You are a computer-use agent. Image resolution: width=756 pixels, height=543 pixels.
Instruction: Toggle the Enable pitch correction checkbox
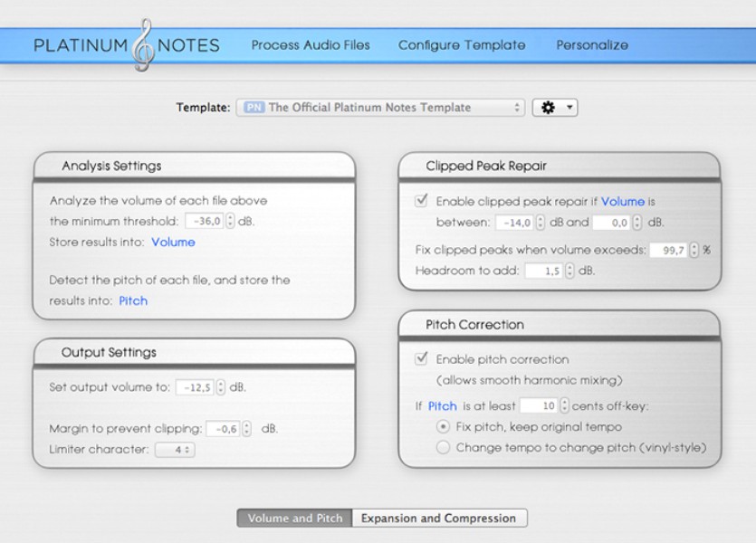(x=421, y=359)
